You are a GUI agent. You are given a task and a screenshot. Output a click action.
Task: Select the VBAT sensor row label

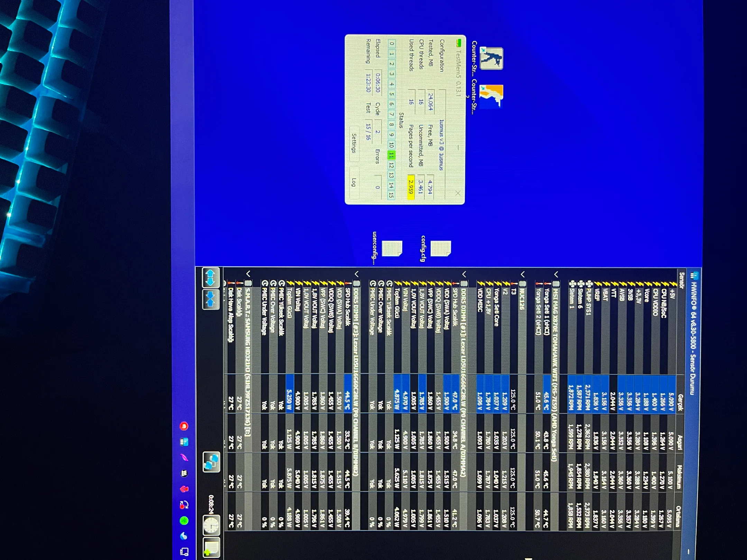[x=605, y=295]
